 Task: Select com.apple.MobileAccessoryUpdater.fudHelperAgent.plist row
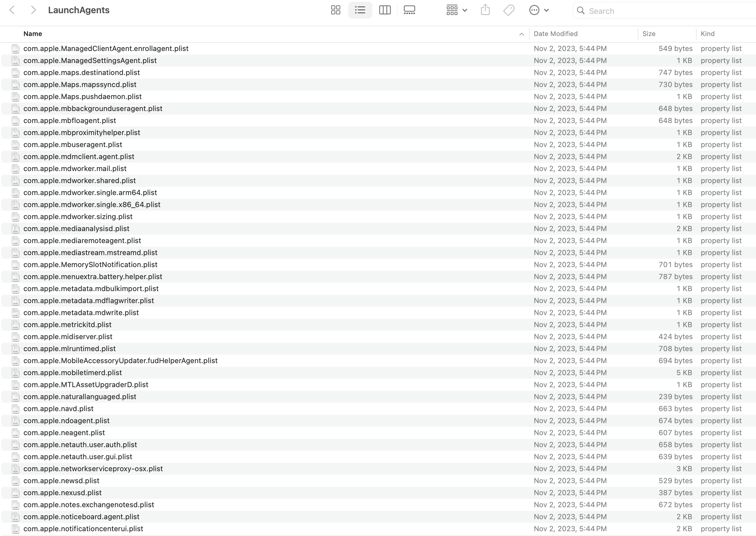pyautogui.click(x=120, y=361)
